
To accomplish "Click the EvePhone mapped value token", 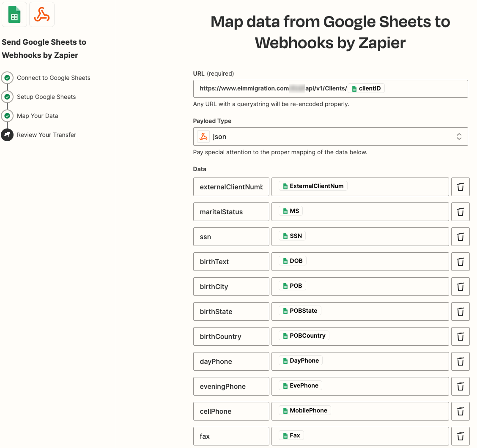I will pyautogui.click(x=301, y=385).
